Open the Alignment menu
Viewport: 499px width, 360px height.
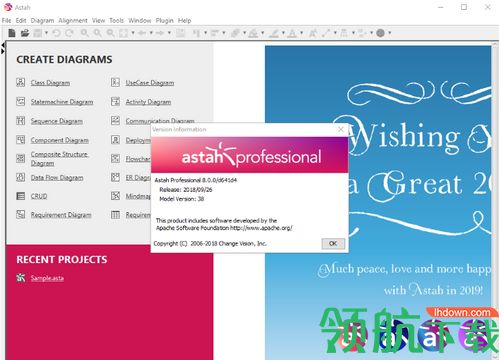click(x=73, y=21)
